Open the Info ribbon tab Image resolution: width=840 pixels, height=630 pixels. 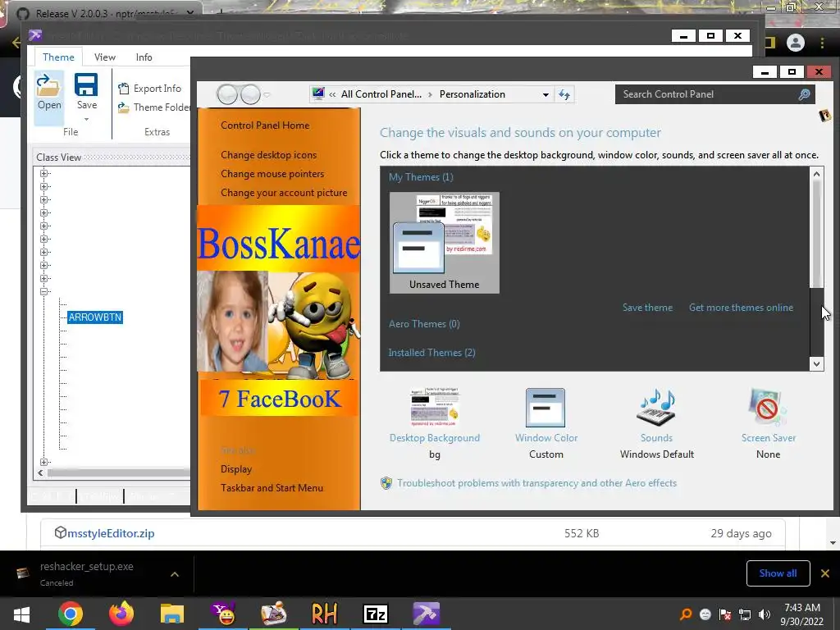[x=144, y=57]
